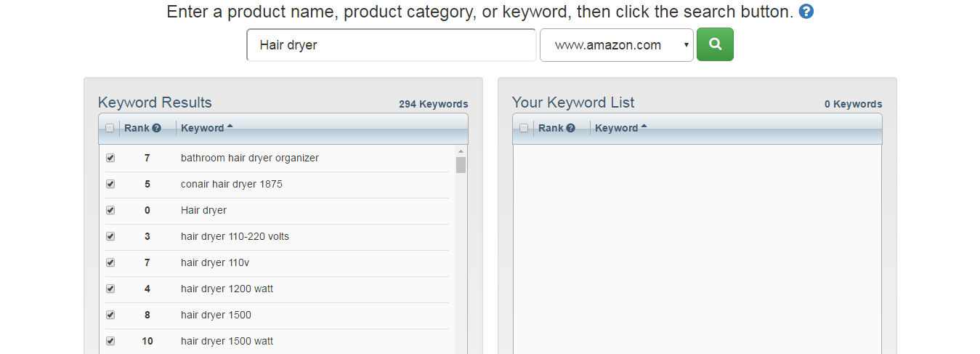This screenshot has width=980, height=354.
Task: Uncheck the 'bathroom hair dryer organizer' checkbox
Action: (110, 158)
